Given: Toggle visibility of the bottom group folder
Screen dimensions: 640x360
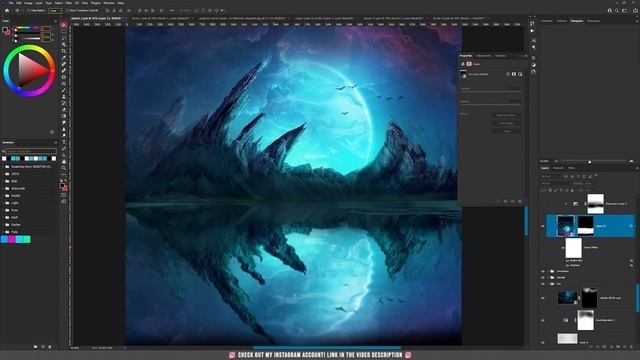Looking at the screenshot, I should pyautogui.click(x=543, y=284).
